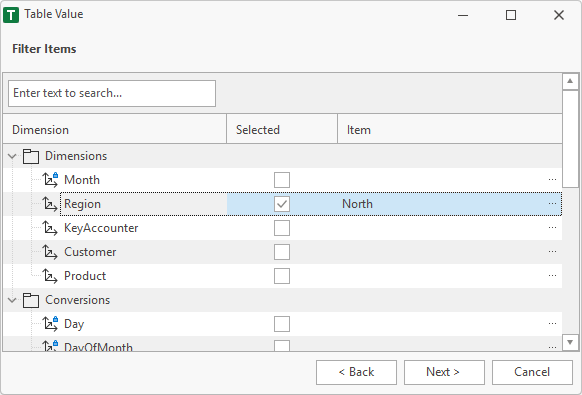Uncheck the Region selected checkbox
This screenshot has width=582, height=395.
tap(282, 204)
